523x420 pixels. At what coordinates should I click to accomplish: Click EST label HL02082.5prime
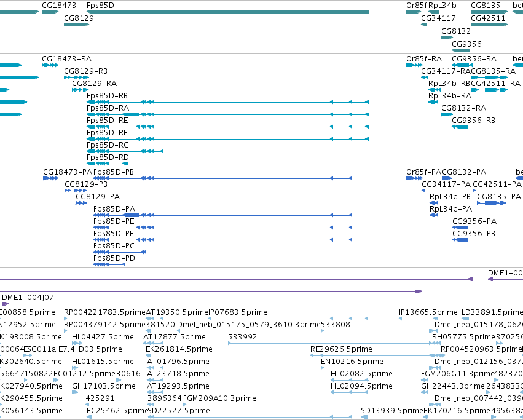click(x=361, y=374)
